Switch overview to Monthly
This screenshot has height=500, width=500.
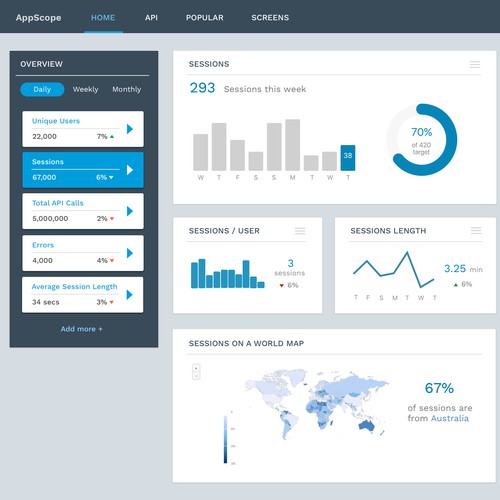coord(127,89)
